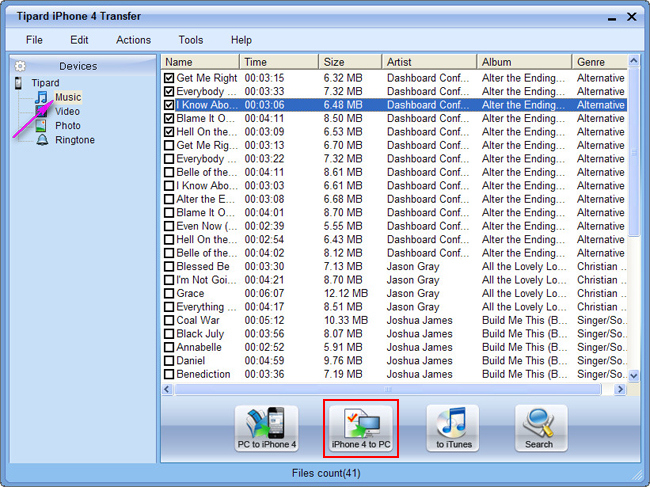Screen dimensions: 650x487
Task: Check the Annabelle checkbox
Action: click(x=169, y=347)
